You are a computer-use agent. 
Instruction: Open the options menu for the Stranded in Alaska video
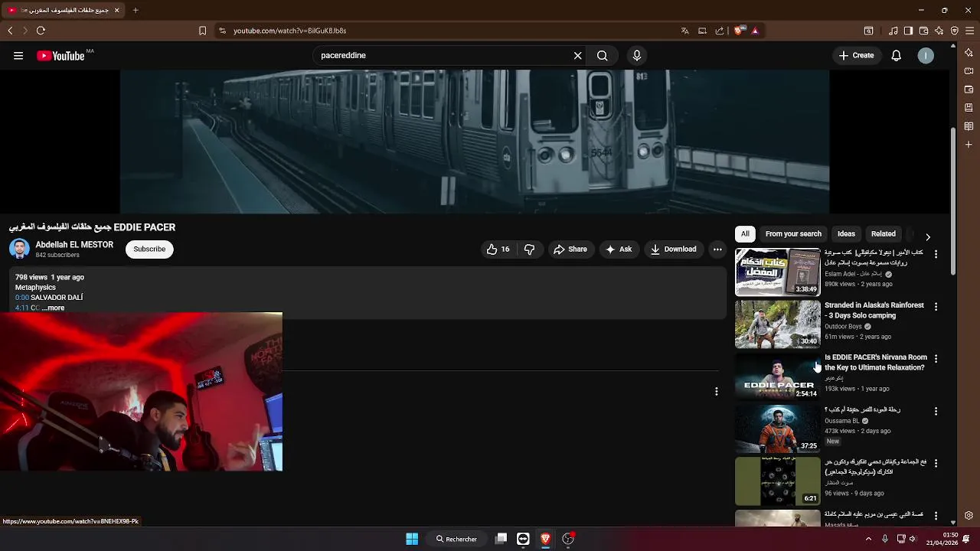[x=936, y=306]
